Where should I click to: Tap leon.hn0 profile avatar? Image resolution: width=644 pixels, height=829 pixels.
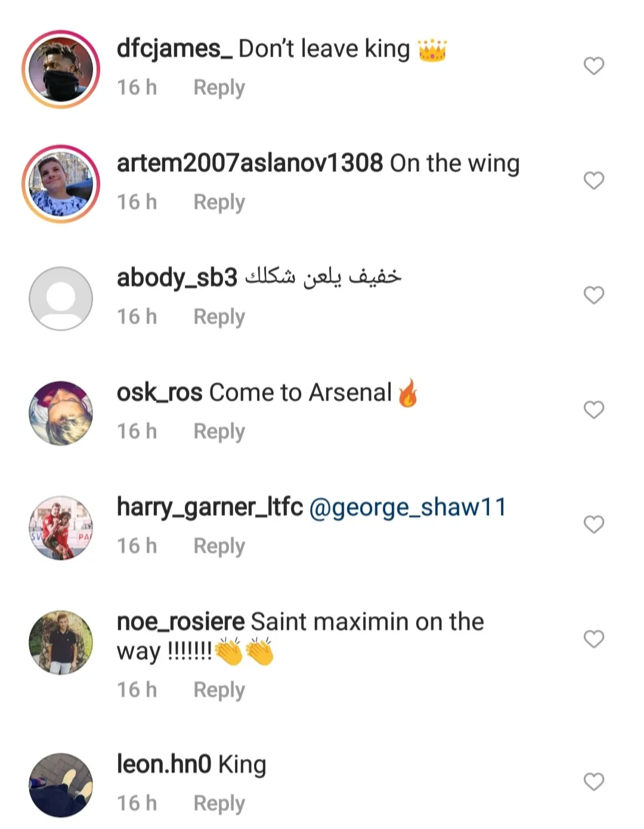pos(61,785)
